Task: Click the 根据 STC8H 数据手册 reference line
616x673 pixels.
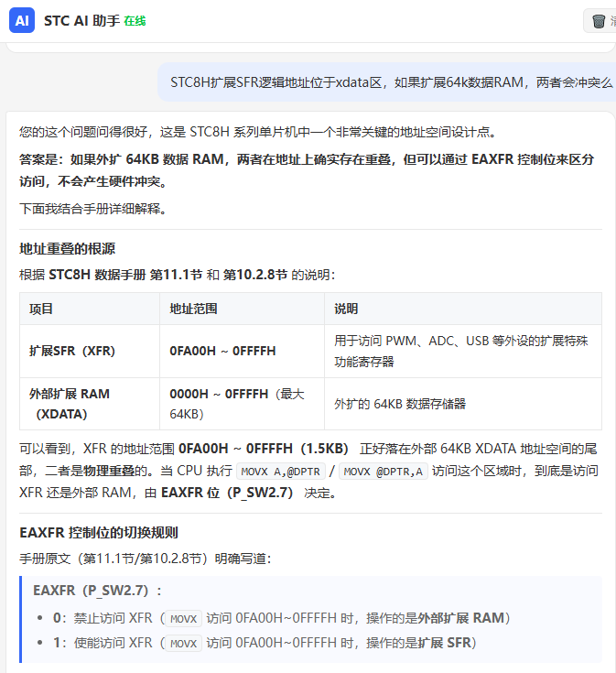Action: pos(178,275)
